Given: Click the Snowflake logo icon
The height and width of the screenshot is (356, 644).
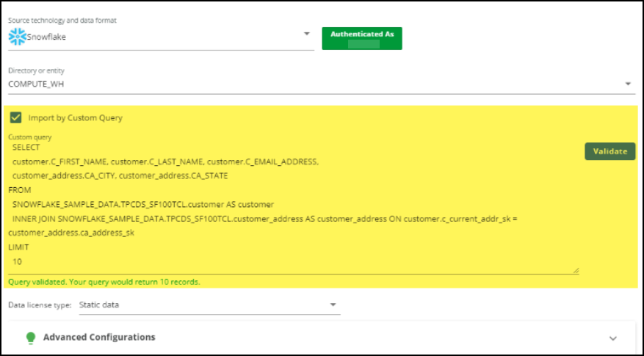Looking at the screenshot, I should 17,37.
